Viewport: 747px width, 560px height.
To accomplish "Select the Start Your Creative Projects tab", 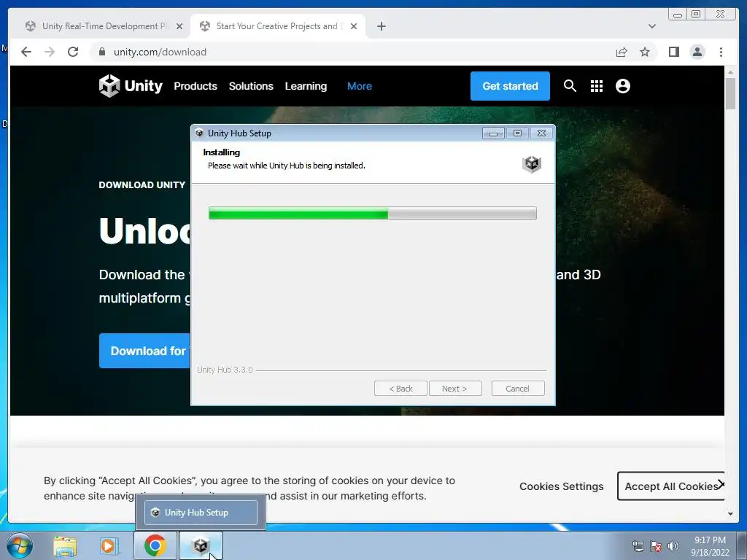I will [278, 26].
